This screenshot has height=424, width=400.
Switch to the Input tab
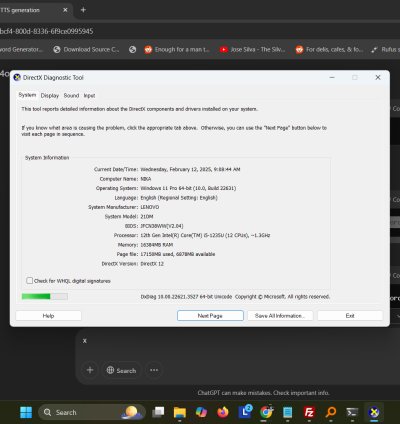click(x=89, y=96)
